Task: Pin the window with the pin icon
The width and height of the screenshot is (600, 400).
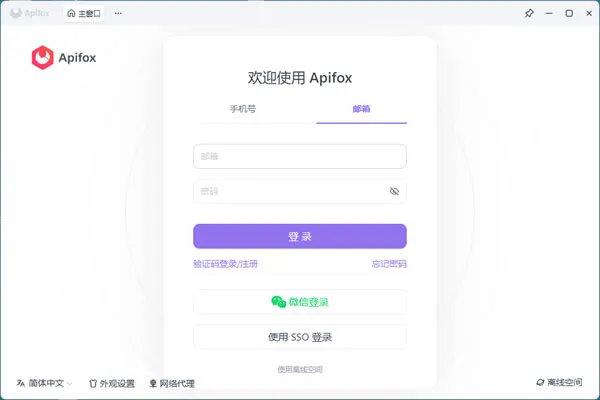Action: pos(529,13)
